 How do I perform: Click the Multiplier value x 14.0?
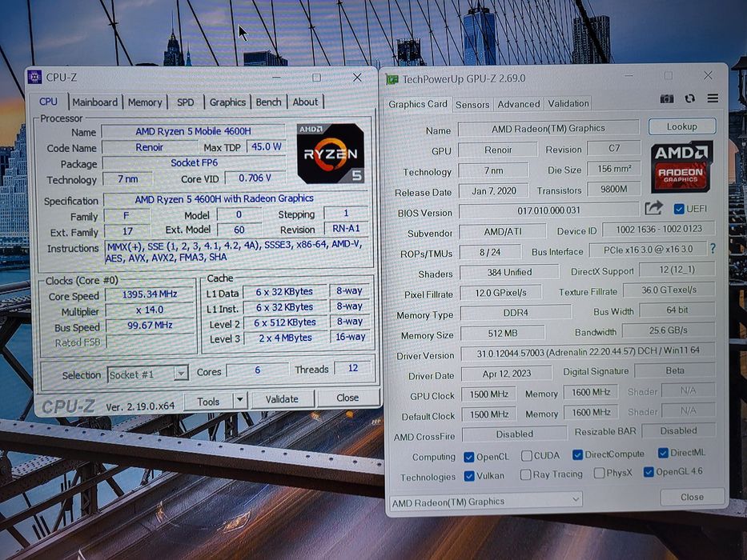(150, 310)
